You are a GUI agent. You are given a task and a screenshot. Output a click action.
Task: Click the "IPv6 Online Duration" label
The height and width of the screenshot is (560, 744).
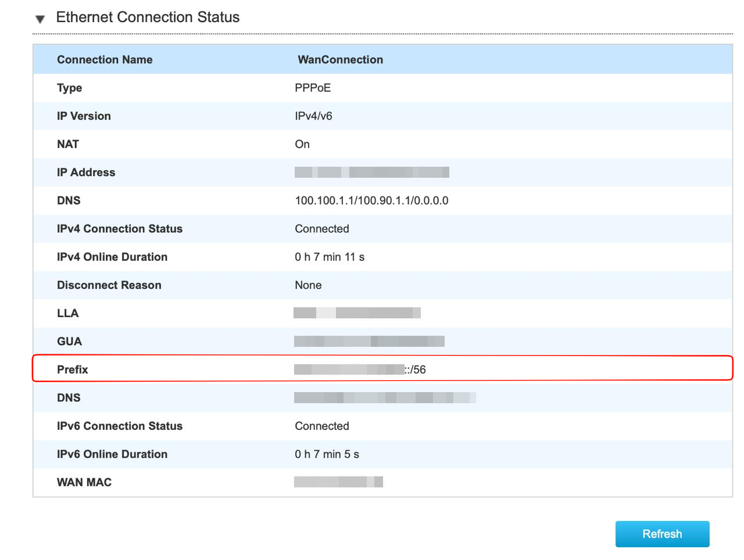coord(112,454)
